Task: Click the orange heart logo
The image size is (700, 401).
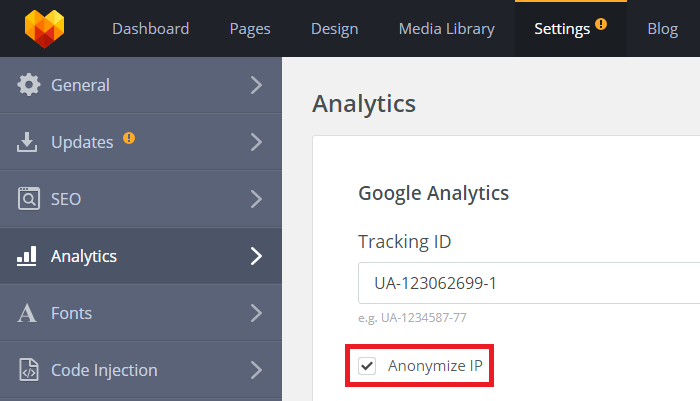Action: (x=44, y=29)
